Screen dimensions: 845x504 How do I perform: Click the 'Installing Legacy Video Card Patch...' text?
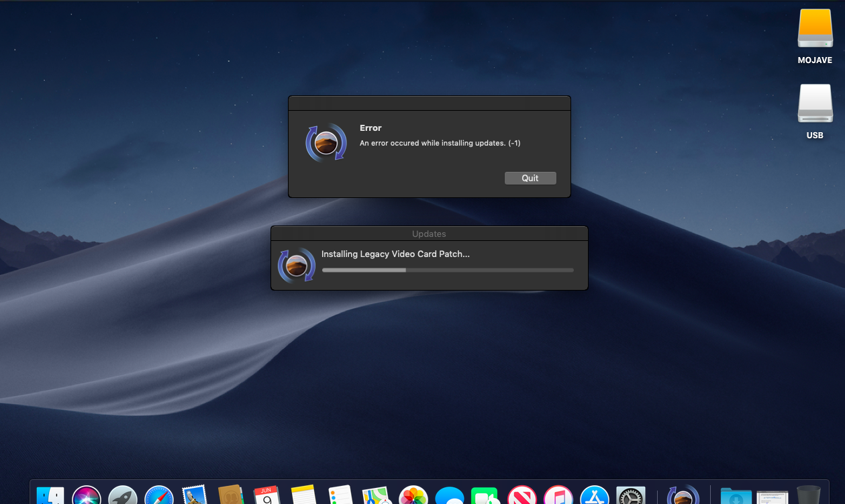[x=395, y=254]
